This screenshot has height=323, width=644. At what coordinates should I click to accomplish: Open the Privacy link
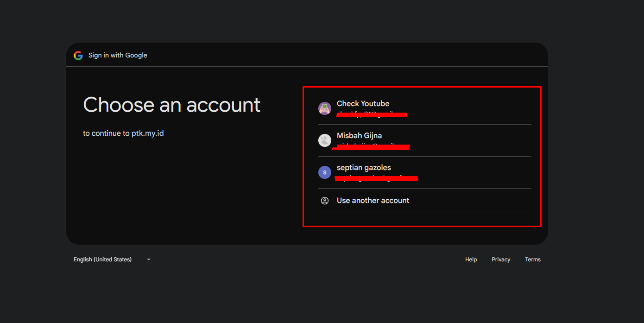pos(501,260)
